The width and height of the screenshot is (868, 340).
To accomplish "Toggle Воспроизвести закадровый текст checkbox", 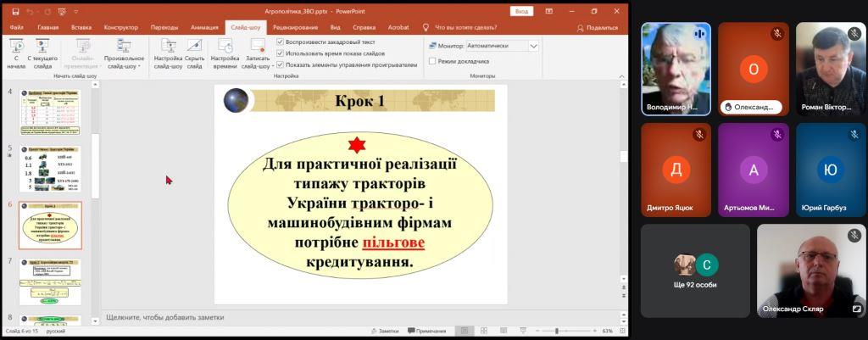I will pos(281,42).
